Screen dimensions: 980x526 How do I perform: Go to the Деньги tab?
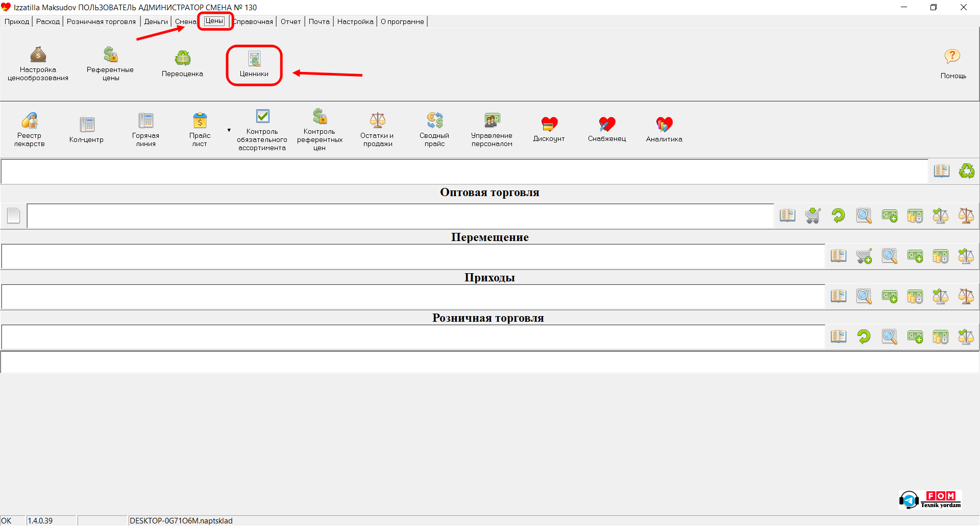[156, 21]
